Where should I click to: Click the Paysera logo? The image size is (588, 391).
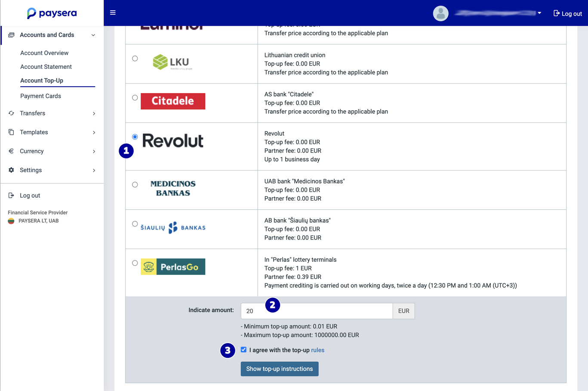click(x=52, y=13)
